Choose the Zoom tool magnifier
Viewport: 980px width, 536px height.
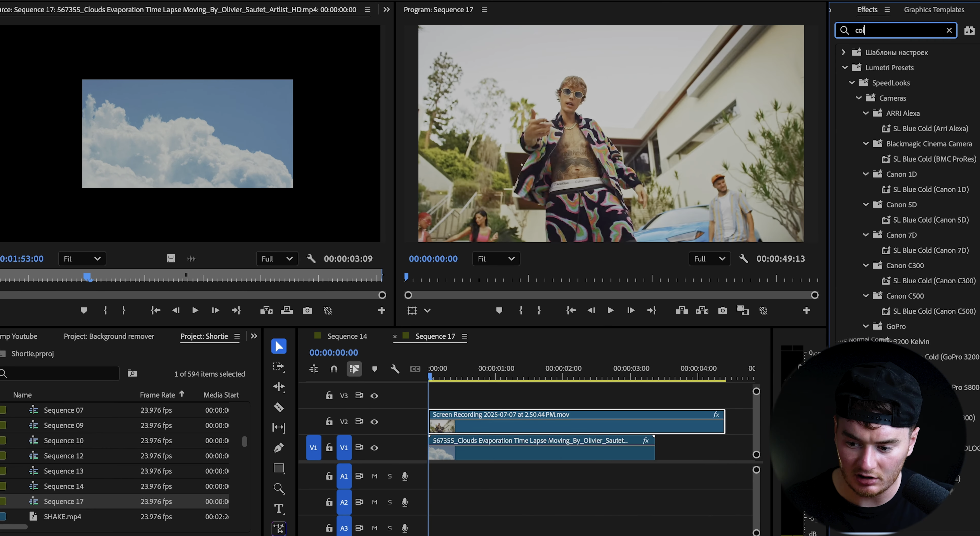(279, 489)
